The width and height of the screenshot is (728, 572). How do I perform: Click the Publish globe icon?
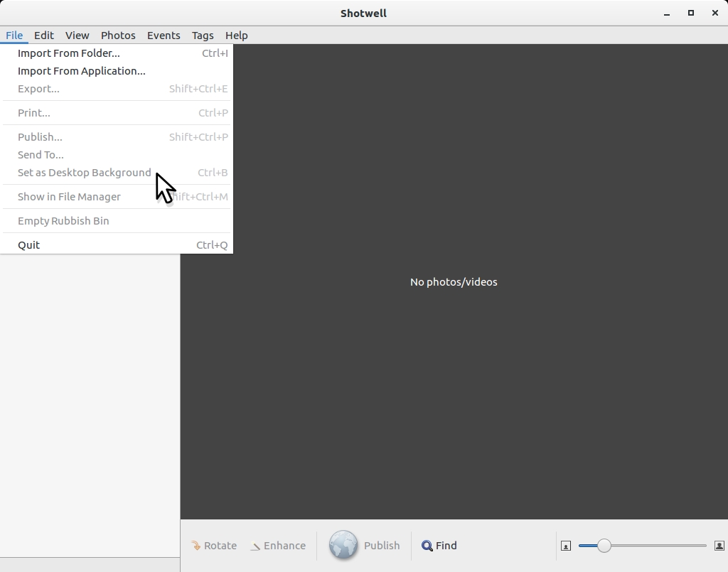[x=343, y=546]
